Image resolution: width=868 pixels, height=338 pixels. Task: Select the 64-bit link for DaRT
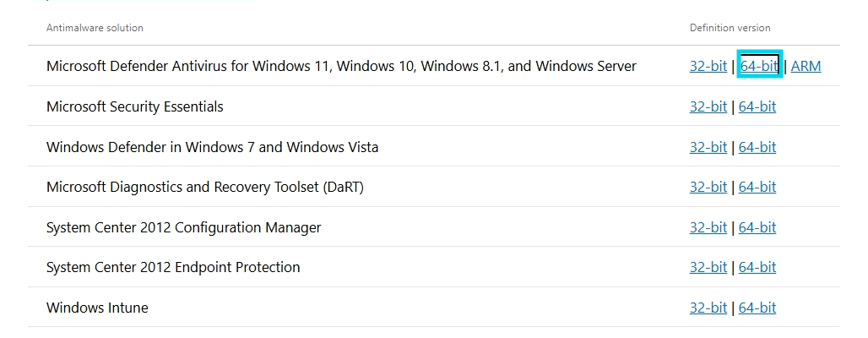[757, 187]
